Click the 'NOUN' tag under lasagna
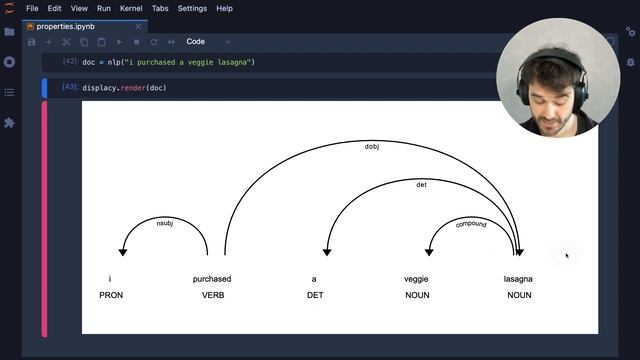This screenshot has width=640, height=360. pyautogui.click(x=519, y=295)
